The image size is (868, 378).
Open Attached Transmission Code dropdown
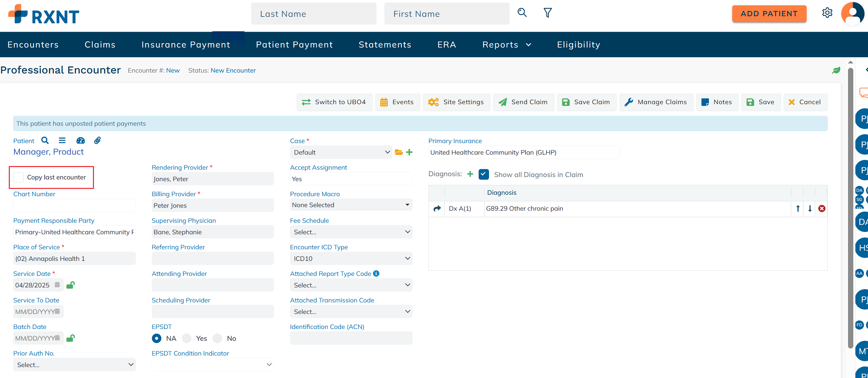[351, 312]
